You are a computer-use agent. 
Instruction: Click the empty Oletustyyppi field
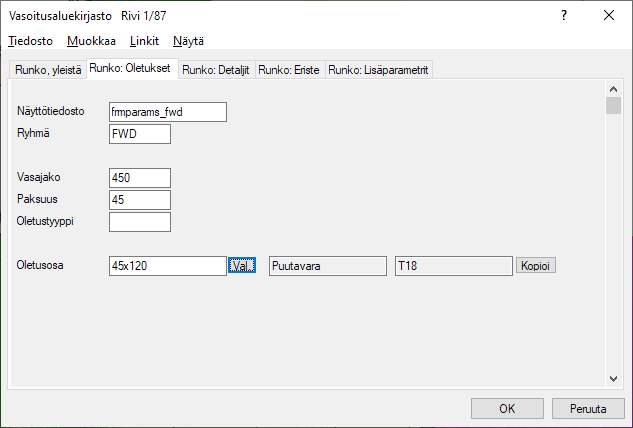click(140, 222)
